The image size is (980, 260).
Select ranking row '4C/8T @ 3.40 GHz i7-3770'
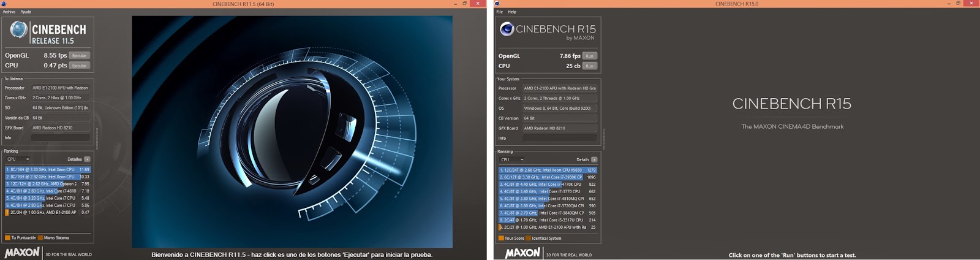tap(548, 191)
